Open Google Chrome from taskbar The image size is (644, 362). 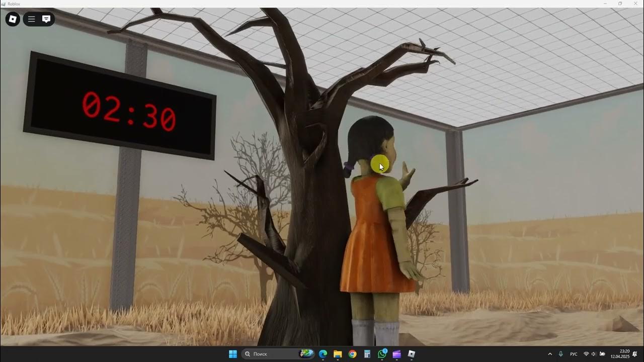(x=352, y=354)
